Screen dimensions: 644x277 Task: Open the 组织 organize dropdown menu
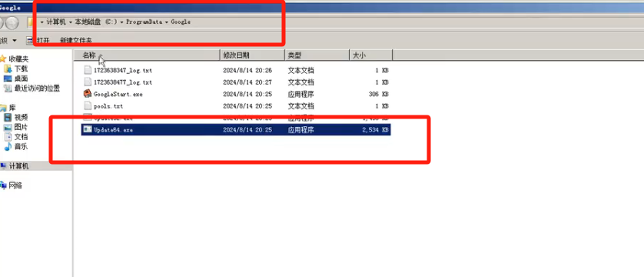coord(8,40)
